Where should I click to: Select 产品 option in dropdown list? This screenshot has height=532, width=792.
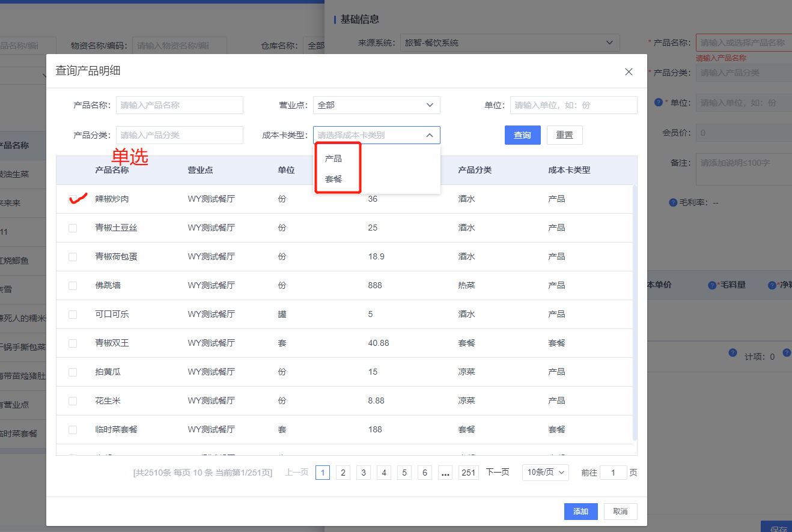[334, 159]
